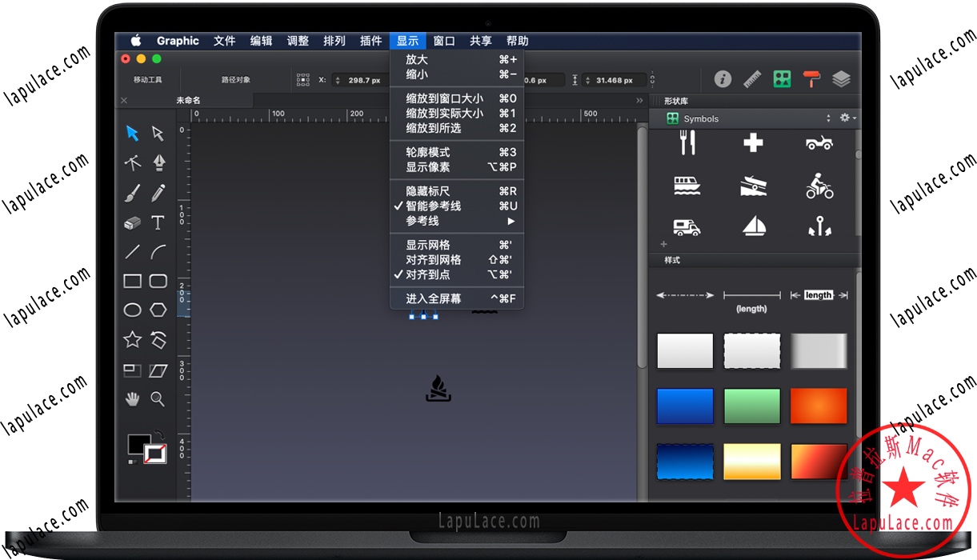
Task: Enable 对齐到网格 snapping
Action: [x=430, y=259]
